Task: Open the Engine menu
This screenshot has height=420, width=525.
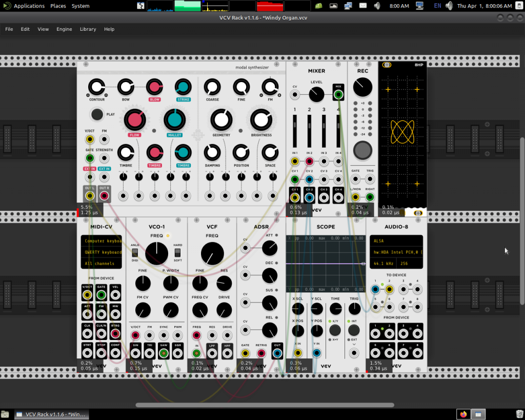Action: 64,29
